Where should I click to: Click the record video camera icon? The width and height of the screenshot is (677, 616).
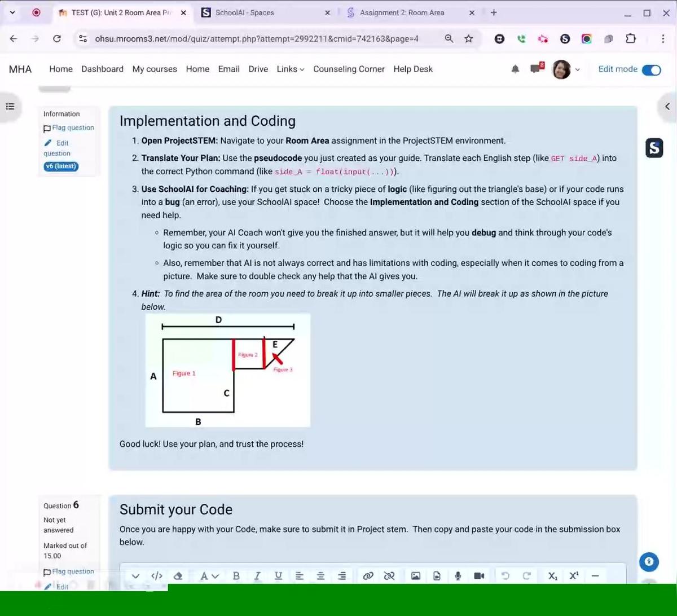pos(479,575)
